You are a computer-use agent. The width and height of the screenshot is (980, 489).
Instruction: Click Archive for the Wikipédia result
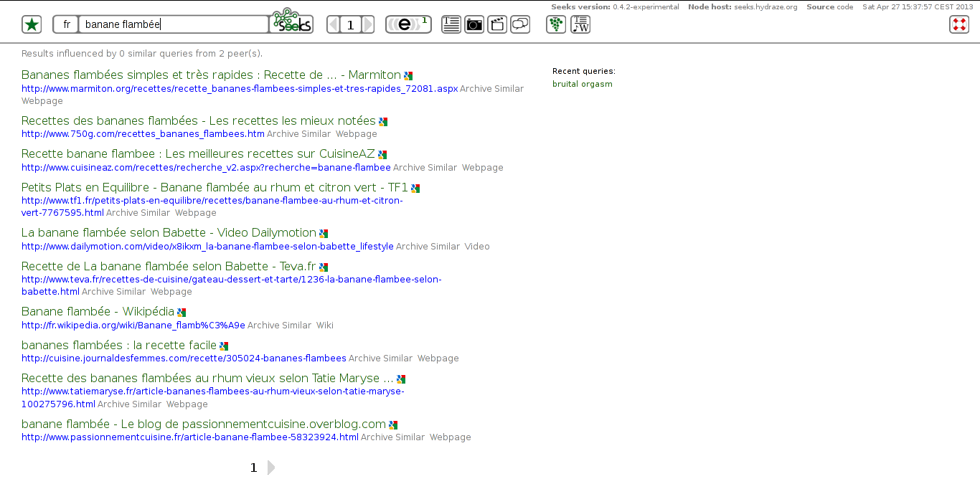point(263,326)
